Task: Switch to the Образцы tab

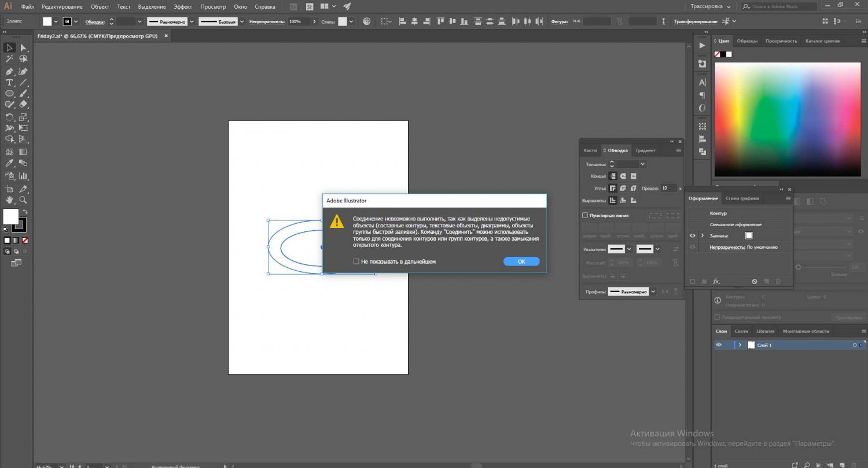Action: point(747,40)
